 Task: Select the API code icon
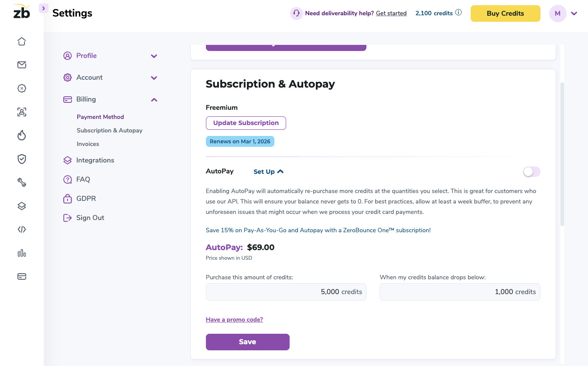21,229
